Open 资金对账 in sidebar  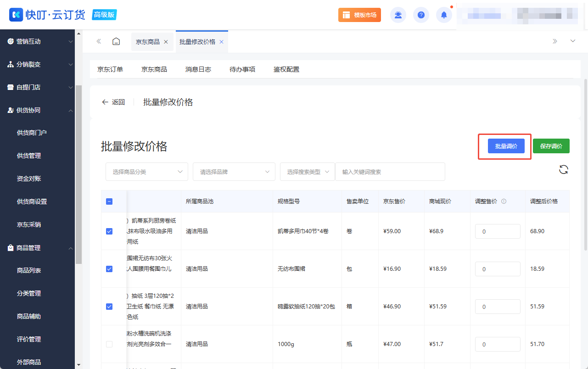pyautogui.click(x=29, y=179)
